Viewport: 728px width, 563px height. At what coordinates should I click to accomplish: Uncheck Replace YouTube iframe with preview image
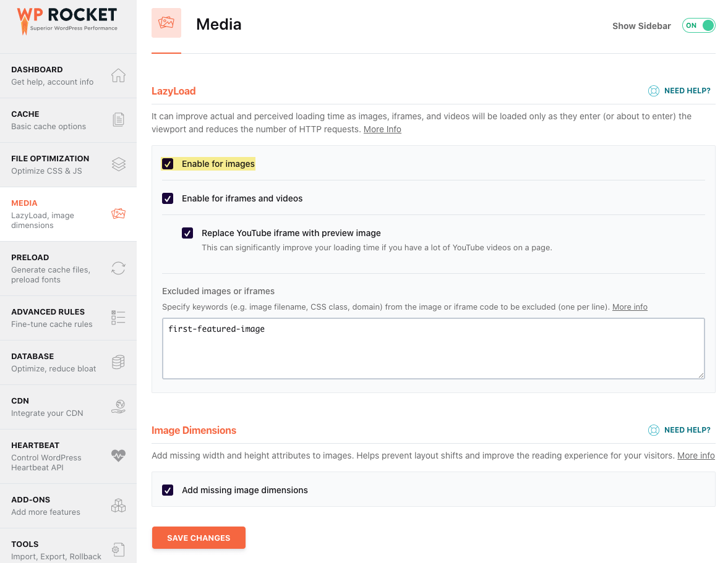[x=187, y=233]
